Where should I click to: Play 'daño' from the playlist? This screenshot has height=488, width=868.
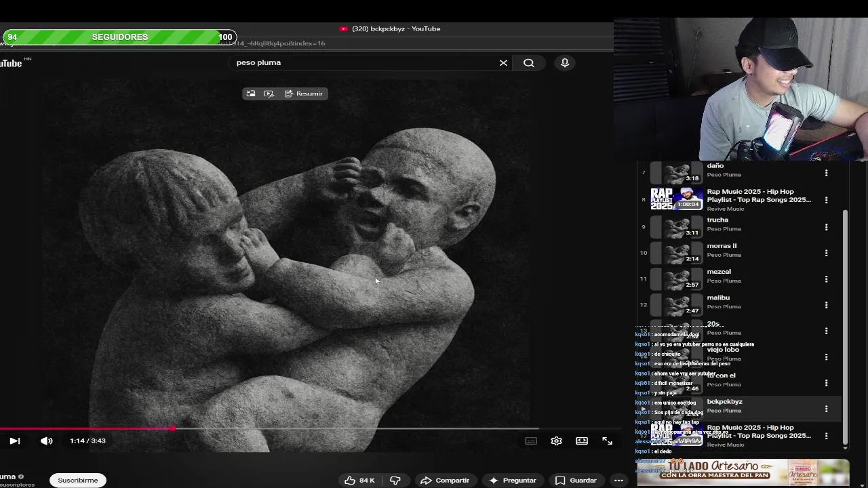pos(715,165)
